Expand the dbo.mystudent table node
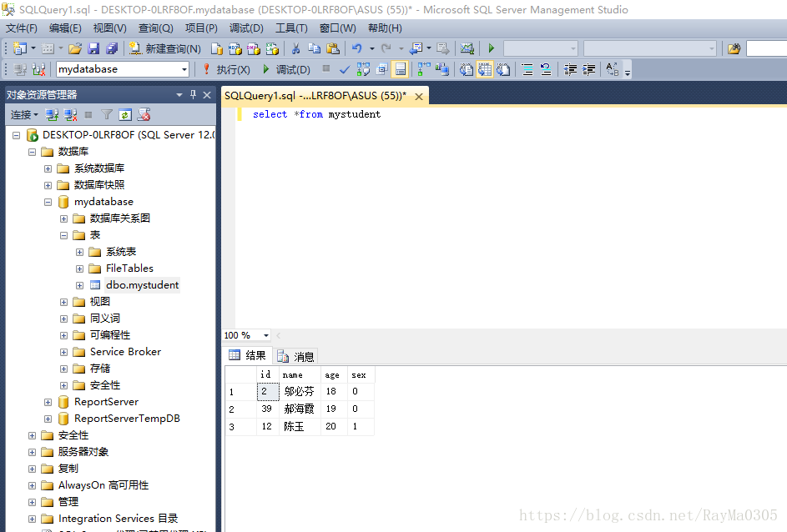The image size is (787, 532). [x=79, y=285]
